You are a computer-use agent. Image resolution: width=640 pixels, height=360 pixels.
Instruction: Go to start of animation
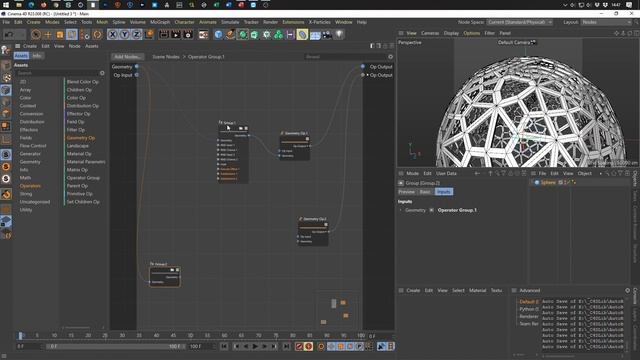tap(224, 347)
